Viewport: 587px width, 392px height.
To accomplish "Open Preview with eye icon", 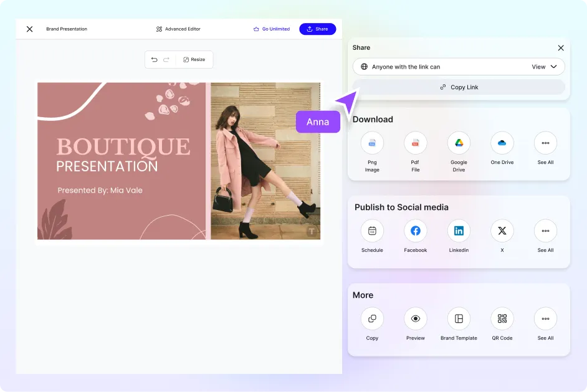I will [415, 319].
